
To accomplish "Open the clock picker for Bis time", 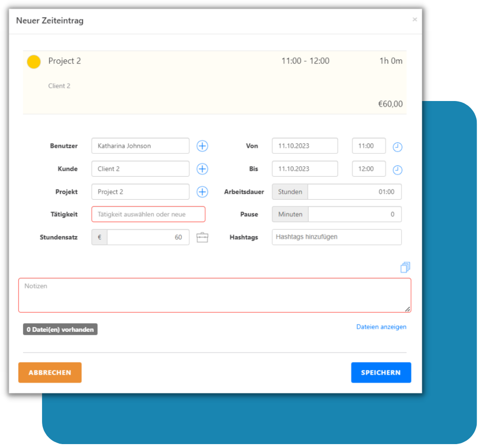I will point(398,169).
